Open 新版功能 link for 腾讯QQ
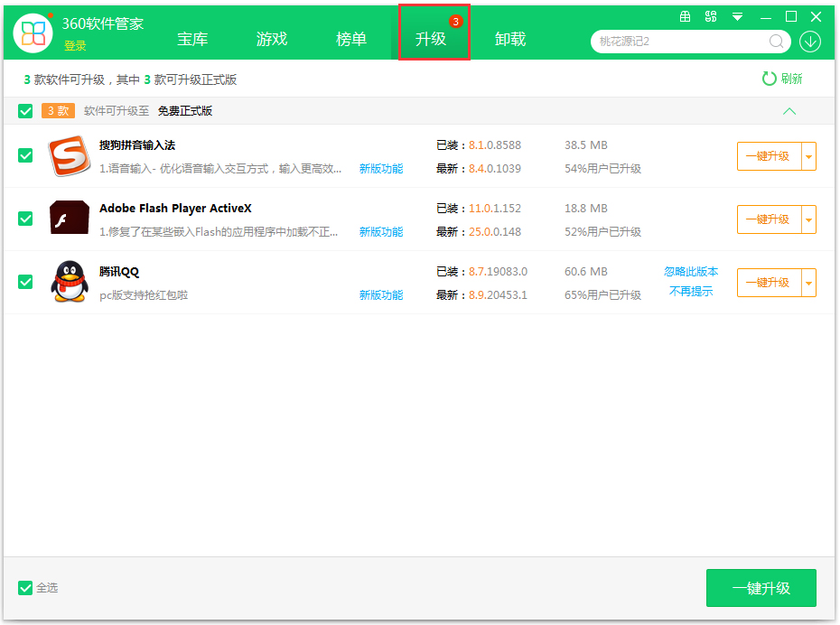The height and width of the screenshot is (625, 840). pos(381,295)
